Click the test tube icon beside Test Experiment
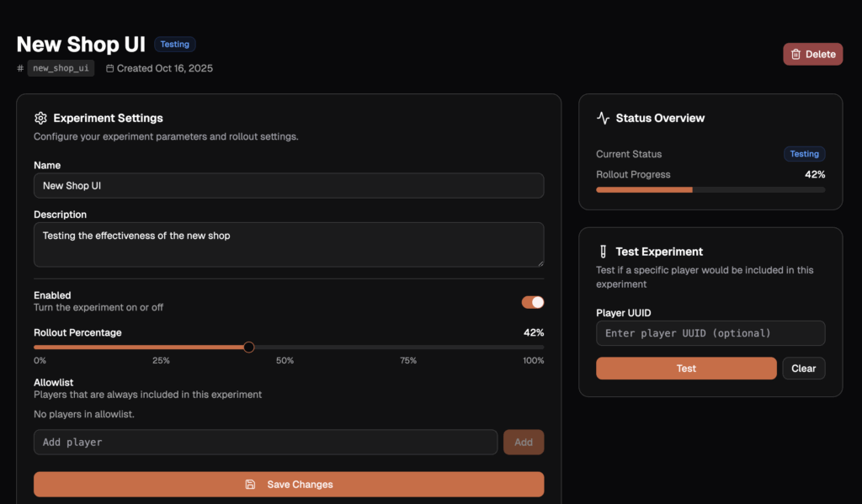Screen dimensions: 862x504 (x=603, y=252)
